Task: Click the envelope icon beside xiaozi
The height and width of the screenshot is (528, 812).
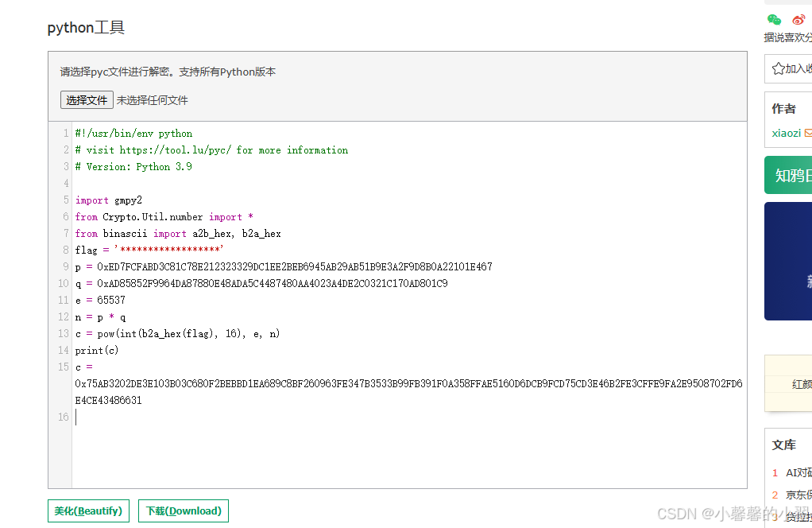Action: tap(808, 133)
